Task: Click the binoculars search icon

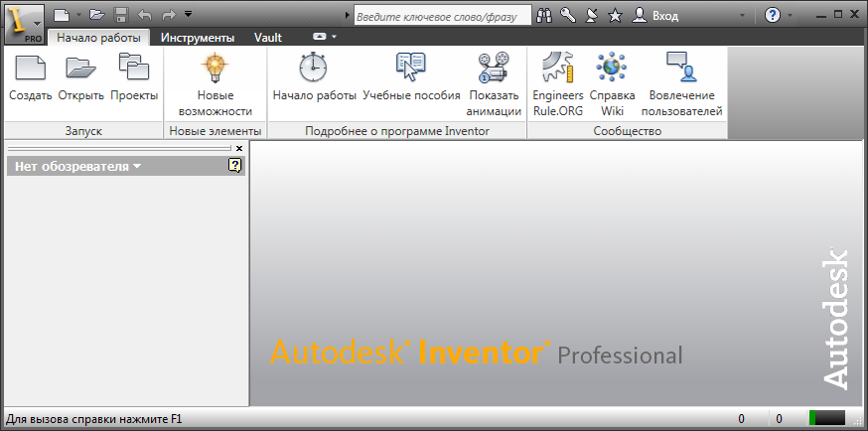Action: pyautogui.click(x=545, y=16)
